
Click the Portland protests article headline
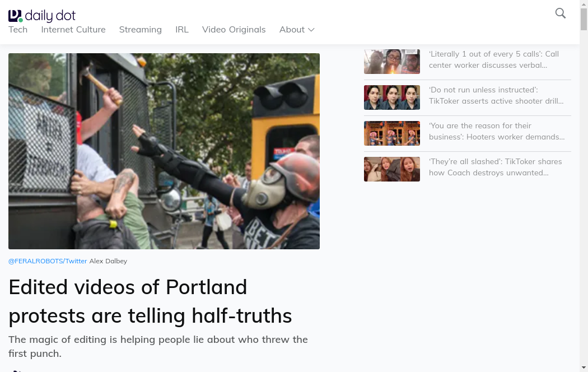150,301
